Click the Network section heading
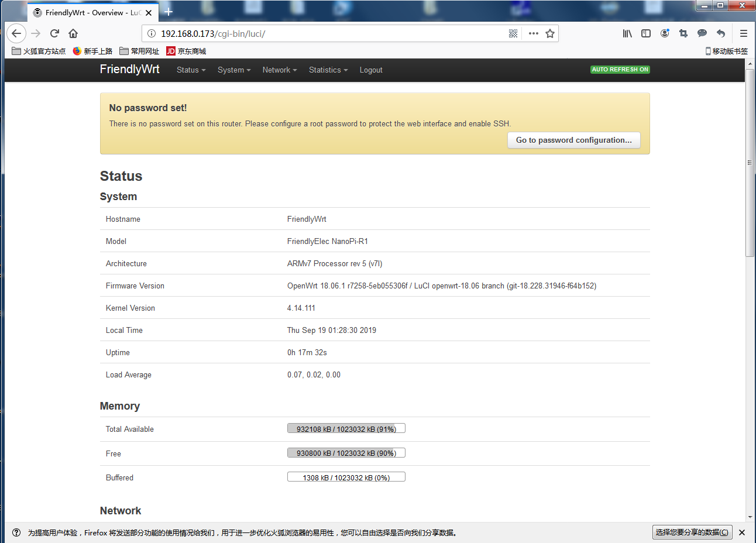The height and width of the screenshot is (543, 756). click(x=121, y=511)
